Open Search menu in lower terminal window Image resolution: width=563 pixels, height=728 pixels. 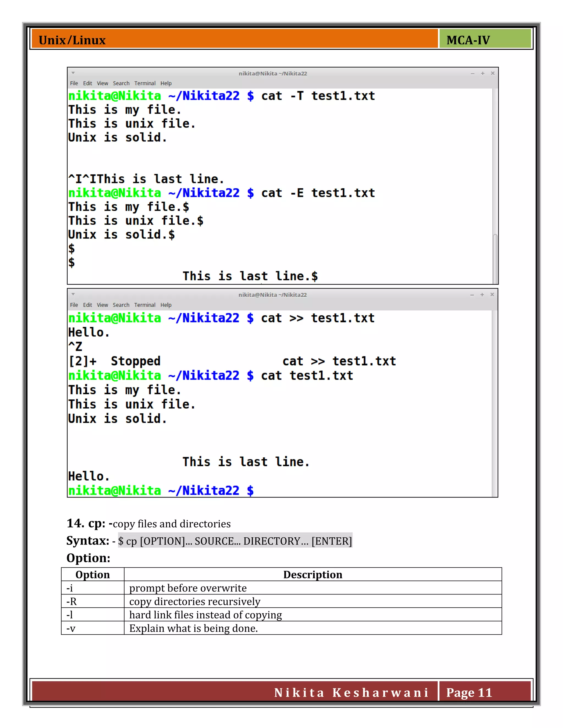[x=121, y=305]
